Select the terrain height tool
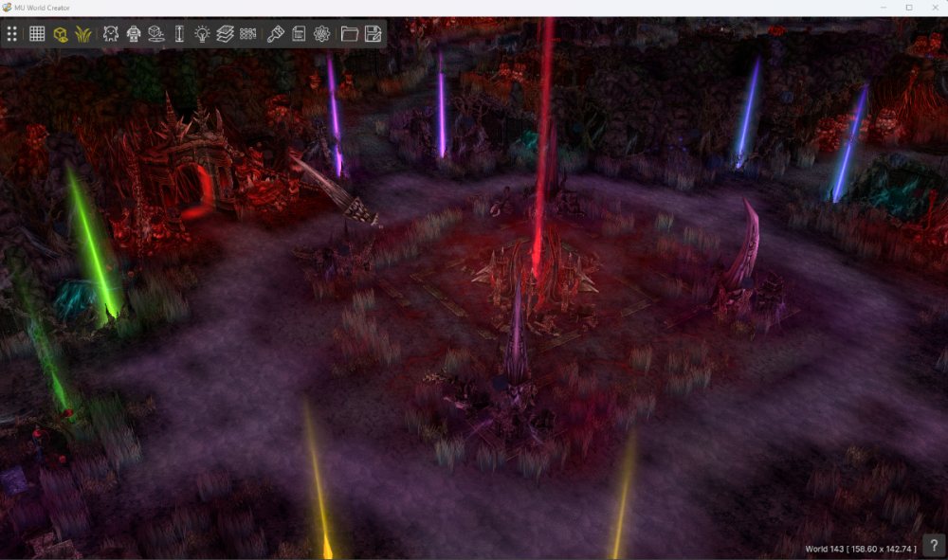 click(179, 34)
